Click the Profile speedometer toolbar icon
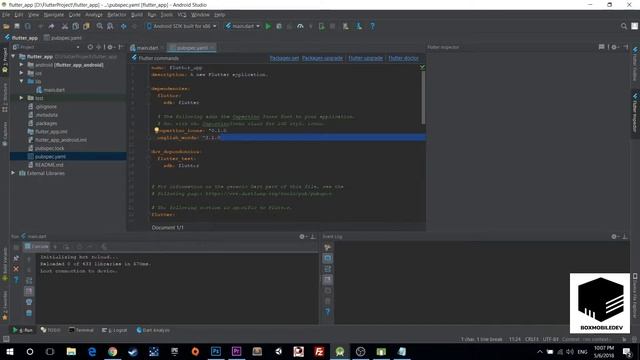This screenshot has width=640, height=360. (300, 26)
